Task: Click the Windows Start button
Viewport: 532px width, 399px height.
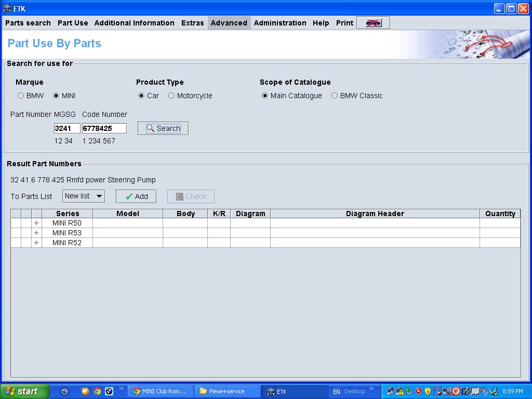Action: (24, 391)
